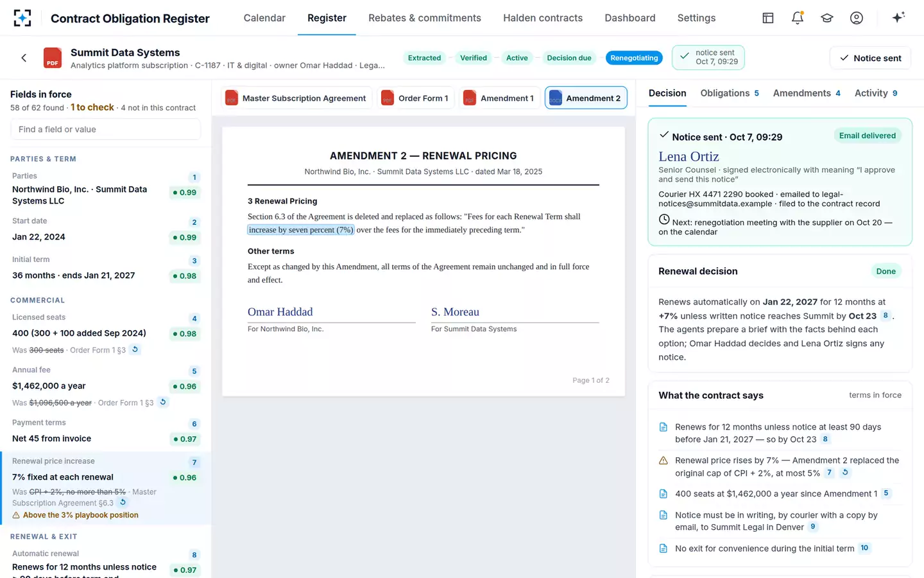Viewport: 924px width, 578px height.
Task: Switch to the Calendar tab
Action: pos(264,18)
